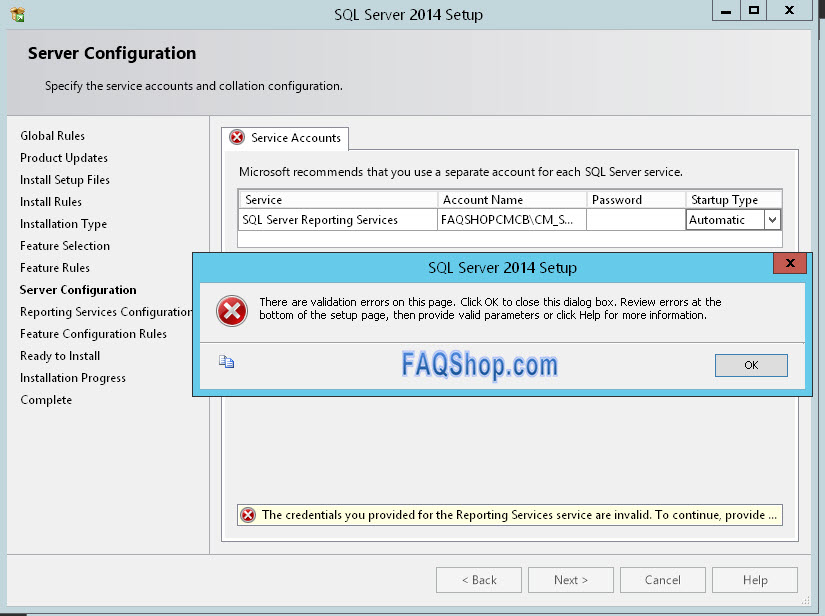
Task: Click the Startup Type column header
Action: [x=725, y=200]
